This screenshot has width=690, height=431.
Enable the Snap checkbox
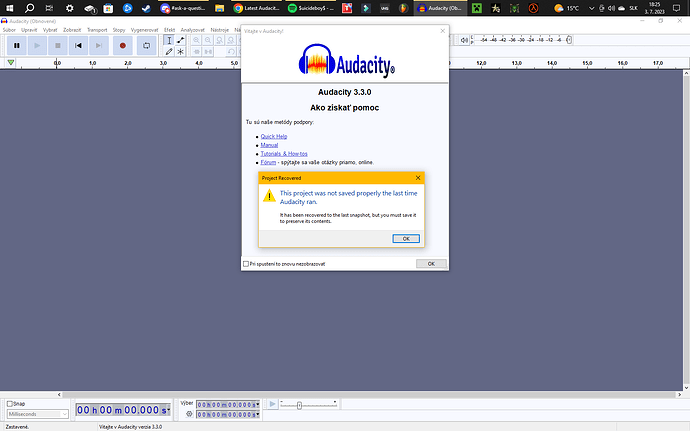(x=10, y=403)
